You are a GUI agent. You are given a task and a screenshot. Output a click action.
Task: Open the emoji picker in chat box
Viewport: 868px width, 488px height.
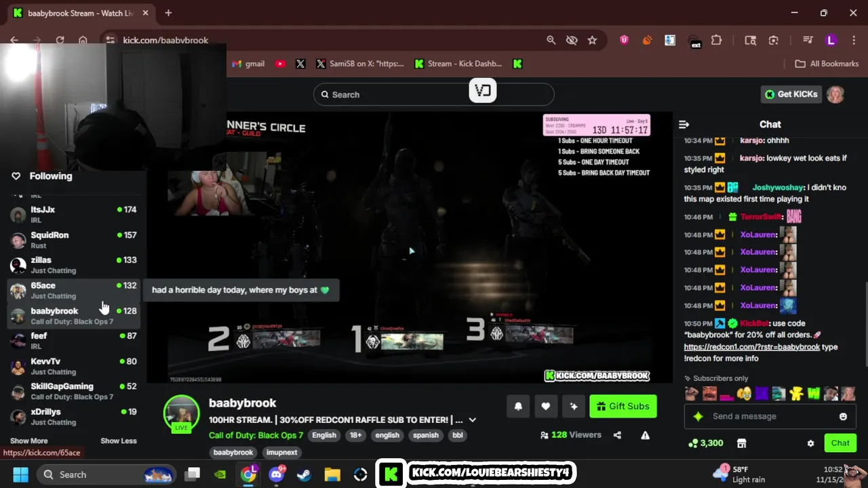pyautogui.click(x=843, y=416)
